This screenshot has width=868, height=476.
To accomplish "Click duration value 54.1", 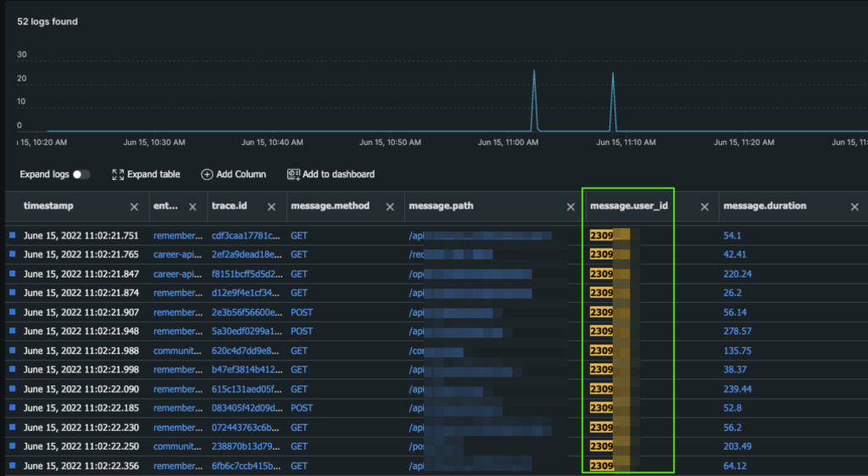I will point(732,236).
